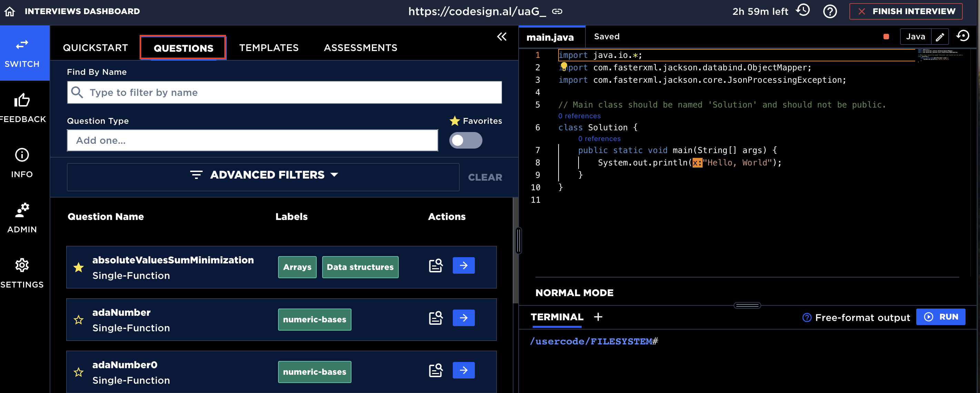Click the question list scrollbar

(x=515, y=251)
